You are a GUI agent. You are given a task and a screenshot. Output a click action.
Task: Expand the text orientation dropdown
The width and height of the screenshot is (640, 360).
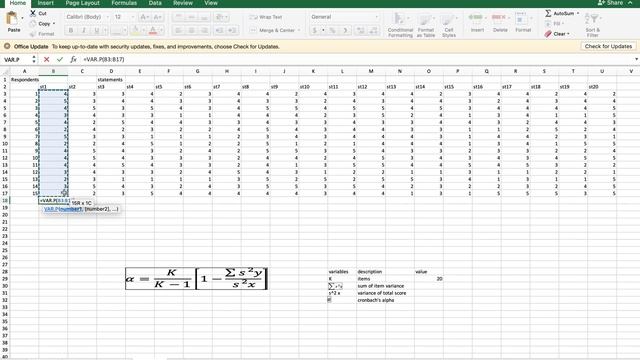pyautogui.click(x=226, y=17)
